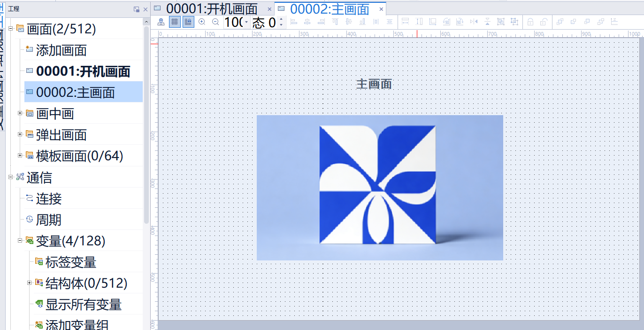The image size is (644, 330).
Task: Click 添加画面 to add a screen
Action: pos(61,50)
